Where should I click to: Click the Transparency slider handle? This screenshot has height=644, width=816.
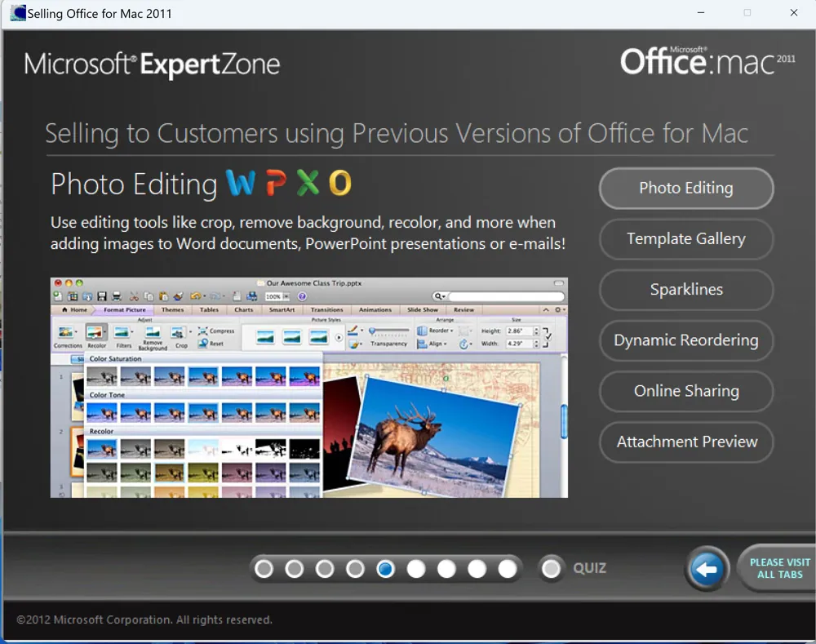click(372, 331)
